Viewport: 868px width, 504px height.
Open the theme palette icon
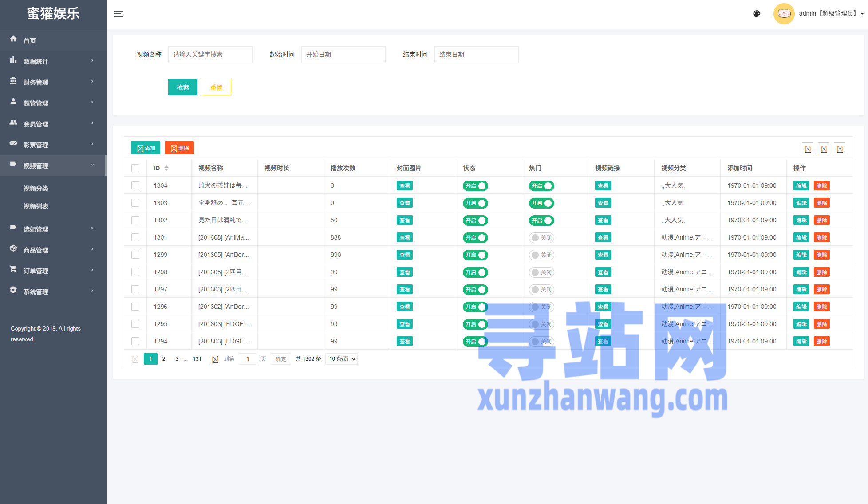click(x=757, y=14)
